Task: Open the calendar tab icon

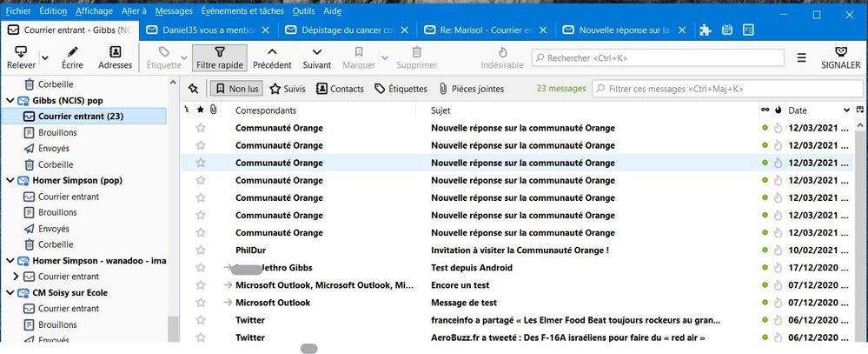Action: tap(726, 30)
